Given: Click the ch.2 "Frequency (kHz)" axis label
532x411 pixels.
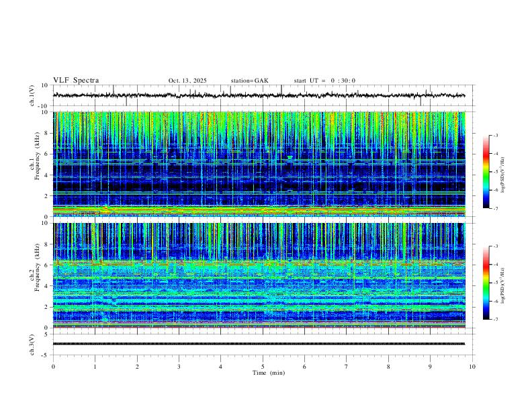Looking at the screenshot, I should point(37,267).
